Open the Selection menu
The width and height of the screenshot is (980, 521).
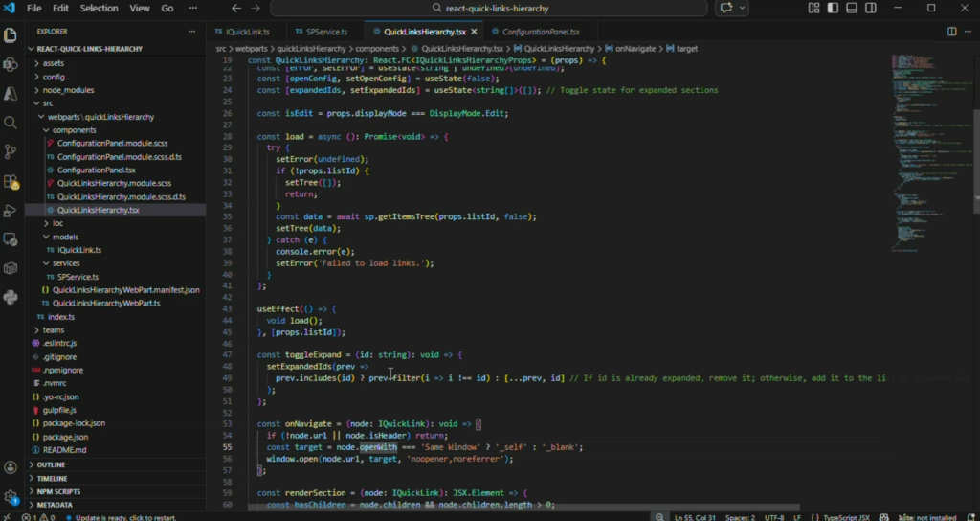click(x=99, y=8)
